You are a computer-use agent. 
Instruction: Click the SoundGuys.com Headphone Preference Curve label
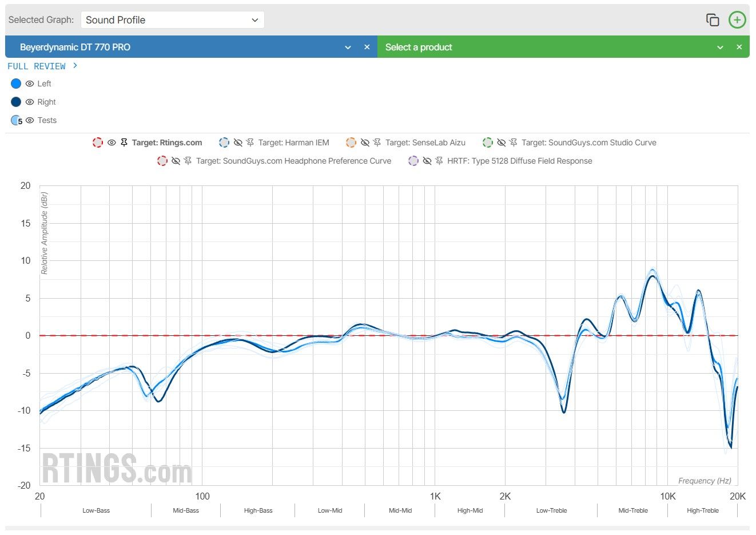coord(294,161)
